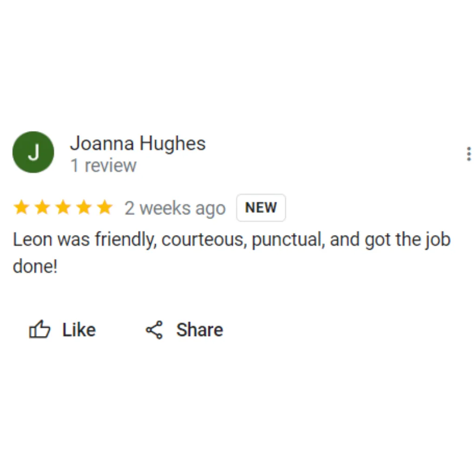Select the second yellow rating star
Screen dimensions: 476x476
coord(42,207)
